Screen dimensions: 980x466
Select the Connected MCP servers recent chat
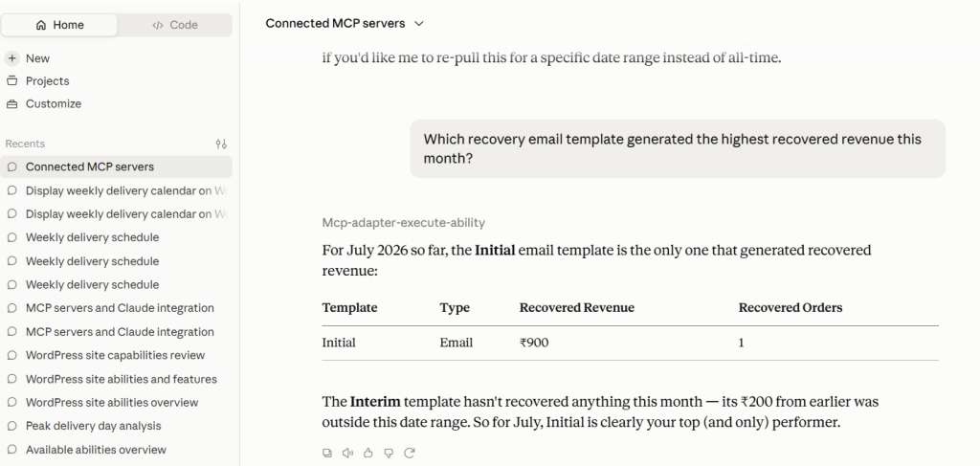point(116,166)
